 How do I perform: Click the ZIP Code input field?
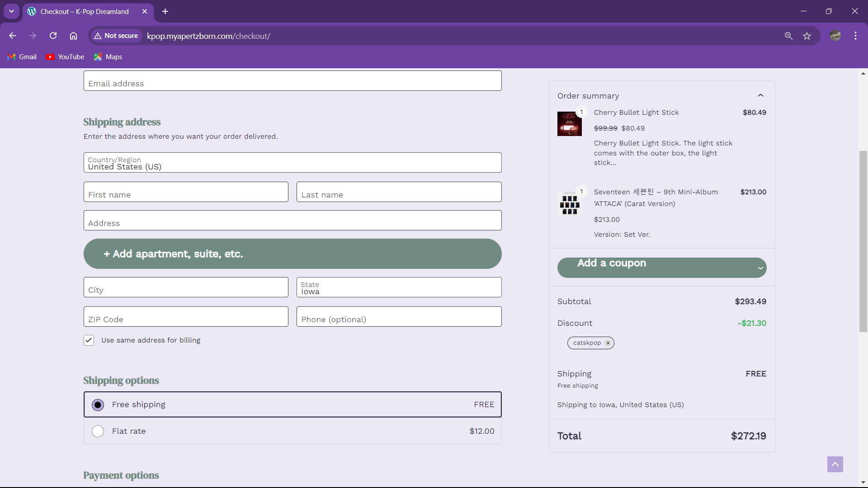pos(186,317)
